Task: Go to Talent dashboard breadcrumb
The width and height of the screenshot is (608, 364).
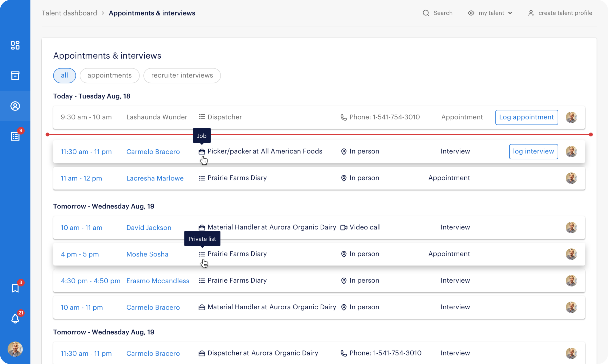Action: 69,13
